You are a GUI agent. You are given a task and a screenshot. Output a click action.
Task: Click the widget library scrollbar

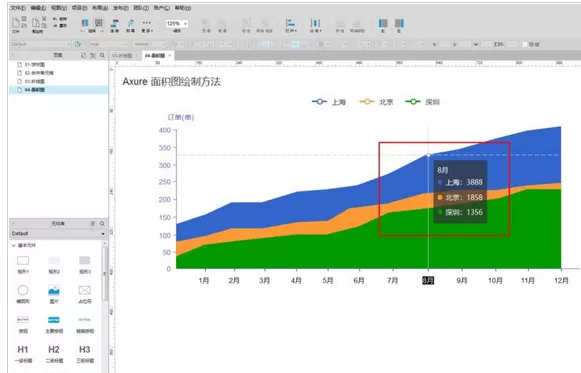tap(104, 274)
